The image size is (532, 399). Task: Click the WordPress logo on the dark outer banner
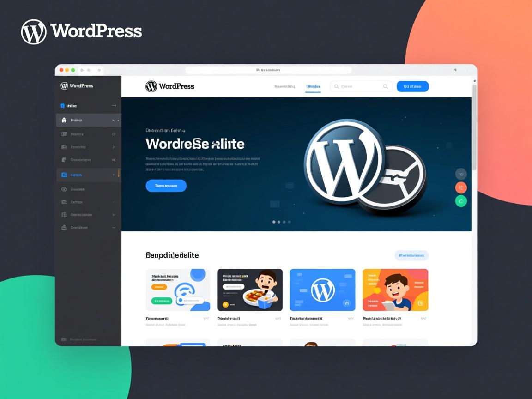tap(33, 31)
